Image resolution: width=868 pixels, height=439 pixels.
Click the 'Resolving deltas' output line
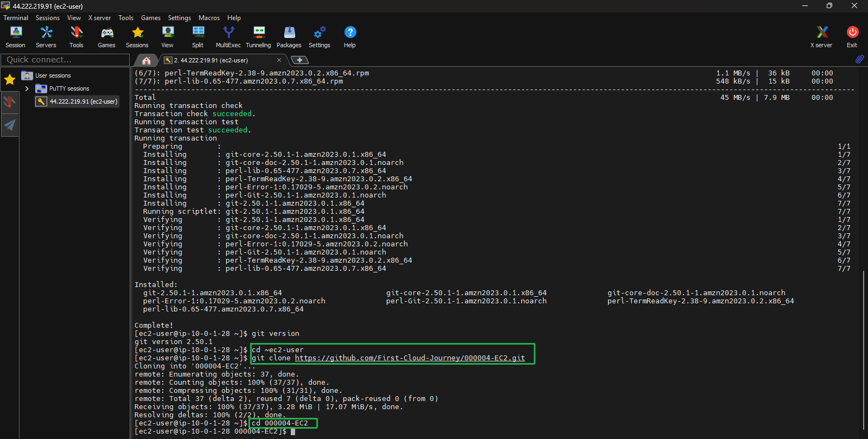coord(210,415)
